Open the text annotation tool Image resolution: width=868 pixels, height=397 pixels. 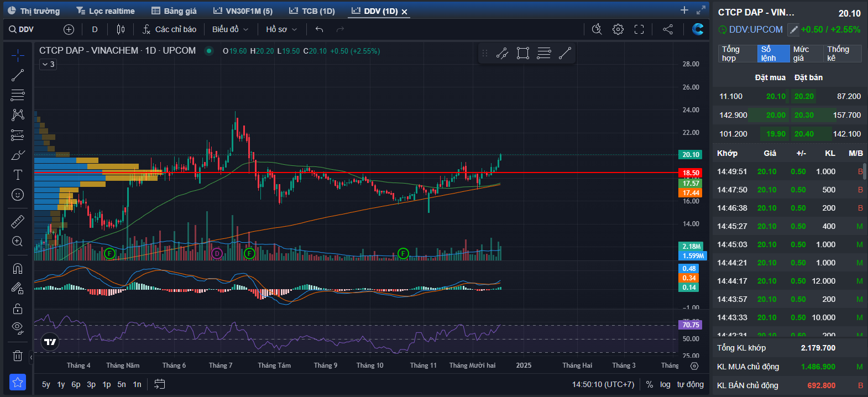tap(18, 175)
